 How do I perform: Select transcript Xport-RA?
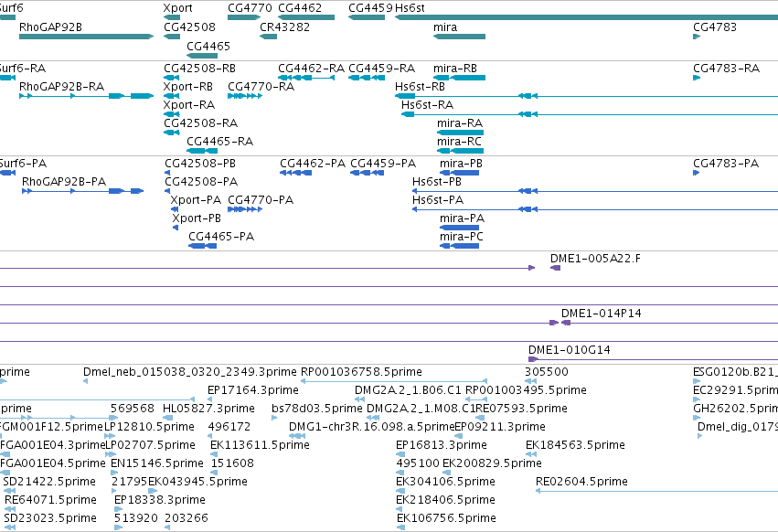(x=172, y=114)
